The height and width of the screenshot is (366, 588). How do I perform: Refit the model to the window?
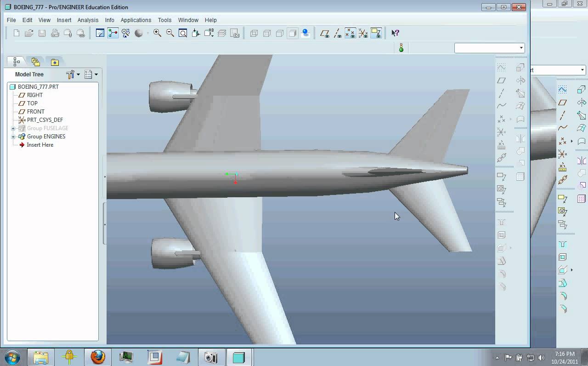pyautogui.click(x=182, y=33)
